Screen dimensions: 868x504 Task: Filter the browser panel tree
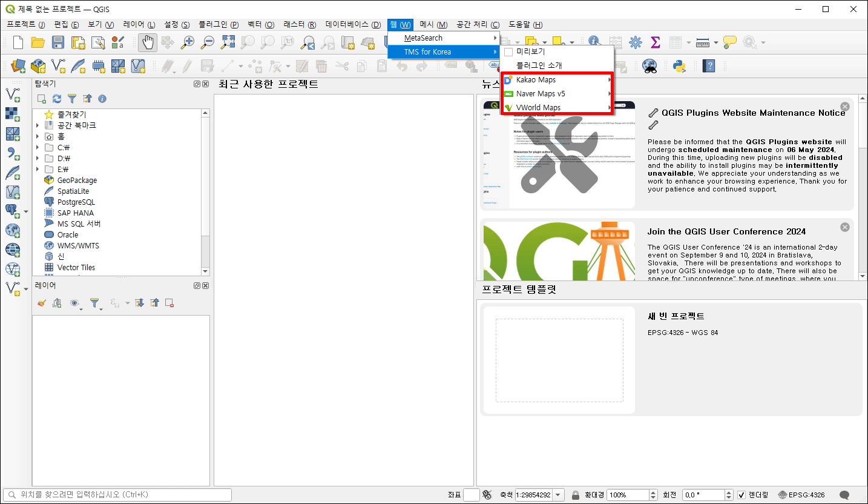[72, 98]
